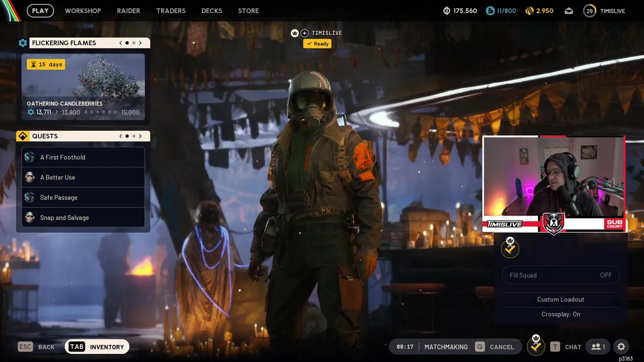The width and height of the screenshot is (644, 362).
Task: Go to next Quests page arrow
Action: point(140,136)
